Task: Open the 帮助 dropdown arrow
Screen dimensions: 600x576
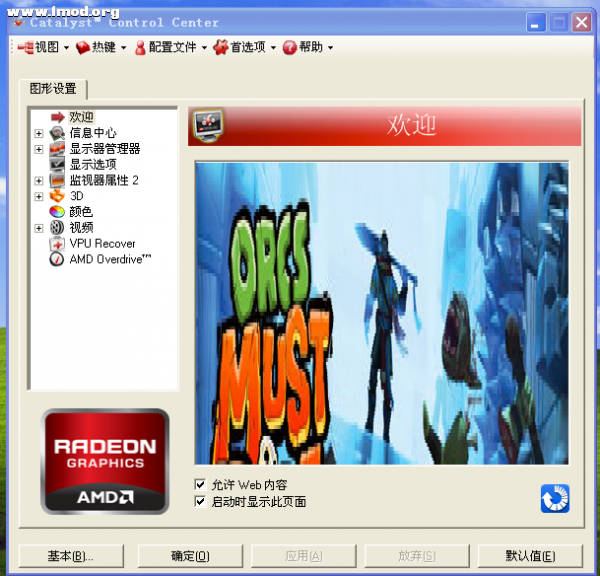Action: tap(330, 48)
